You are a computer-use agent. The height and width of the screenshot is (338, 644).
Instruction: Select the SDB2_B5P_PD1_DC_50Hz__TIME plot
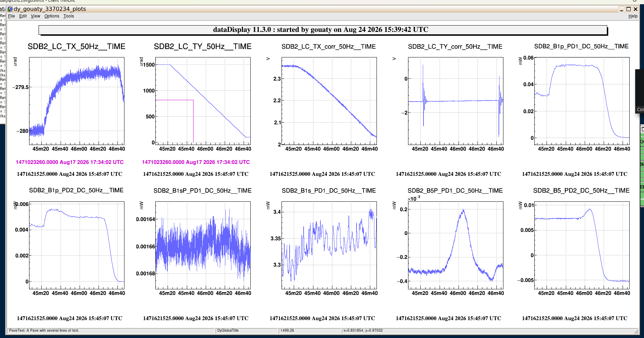pos(456,245)
